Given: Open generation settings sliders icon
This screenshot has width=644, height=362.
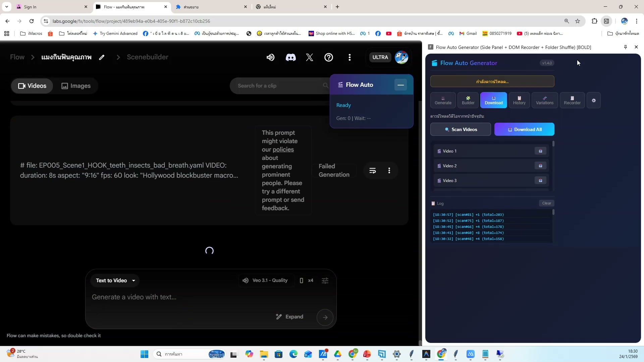Looking at the screenshot, I should click(x=325, y=281).
